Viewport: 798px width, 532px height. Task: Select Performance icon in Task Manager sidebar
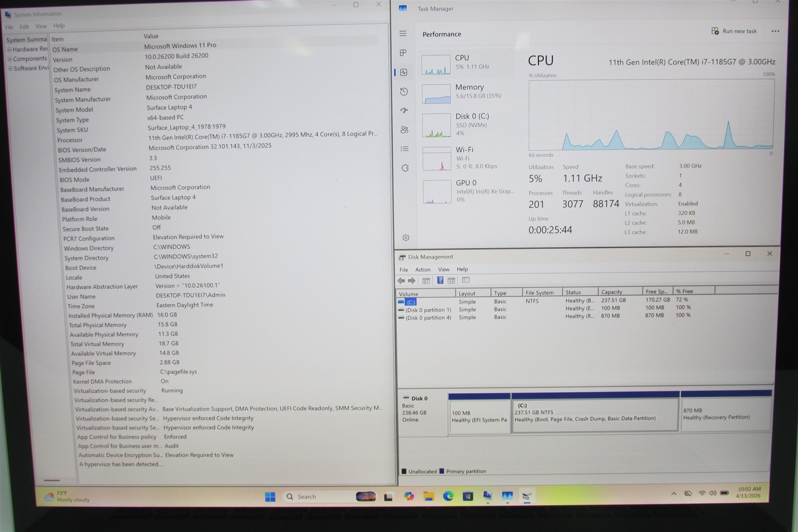click(x=403, y=72)
